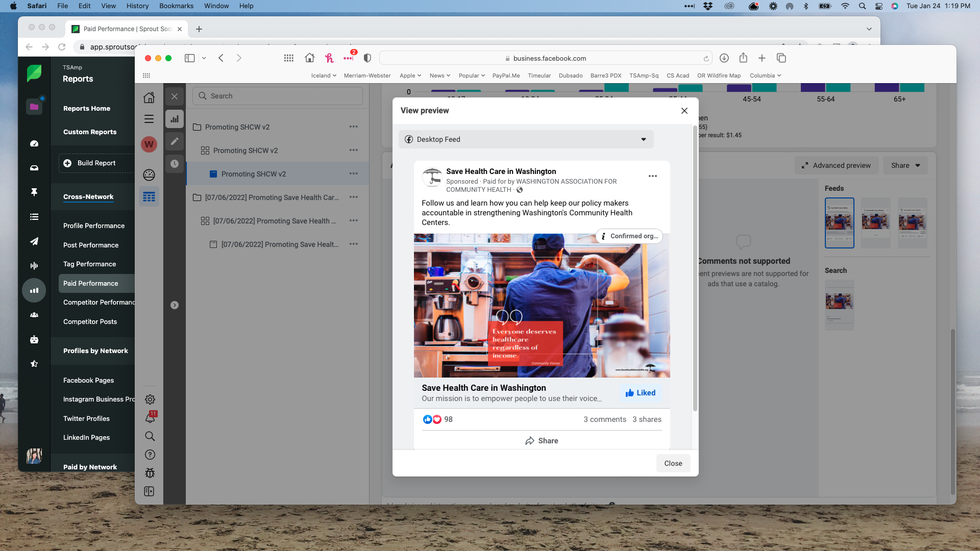Open Safari downloads icon
The height and width of the screenshot is (551, 980).
pos(724,58)
